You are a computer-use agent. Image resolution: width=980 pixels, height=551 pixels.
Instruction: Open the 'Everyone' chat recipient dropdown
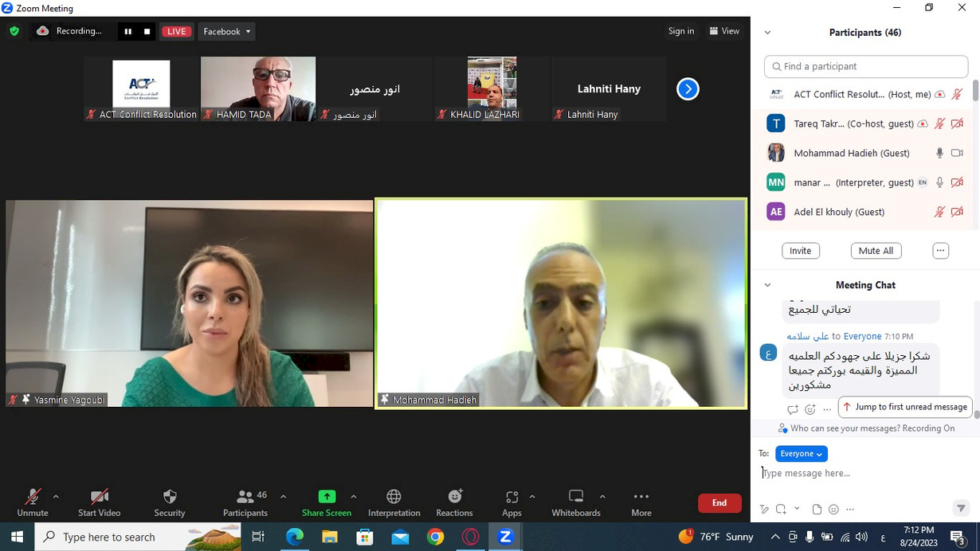click(801, 453)
